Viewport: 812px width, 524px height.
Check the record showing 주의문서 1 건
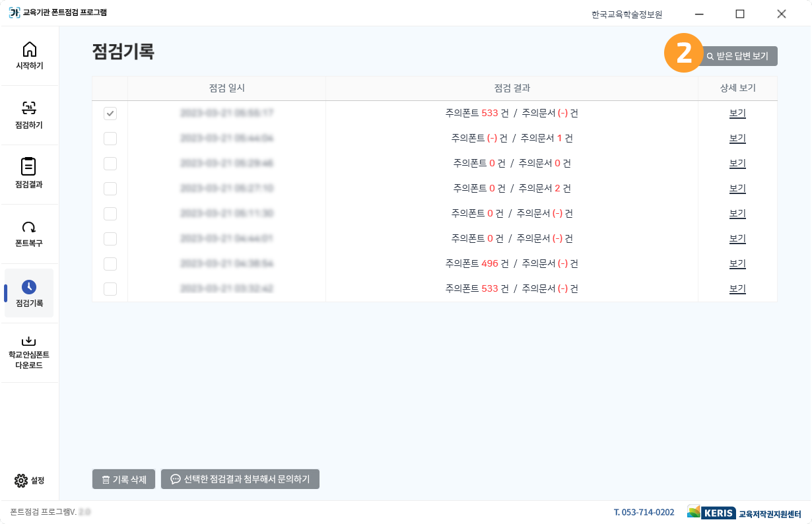(x=110, y=139)
